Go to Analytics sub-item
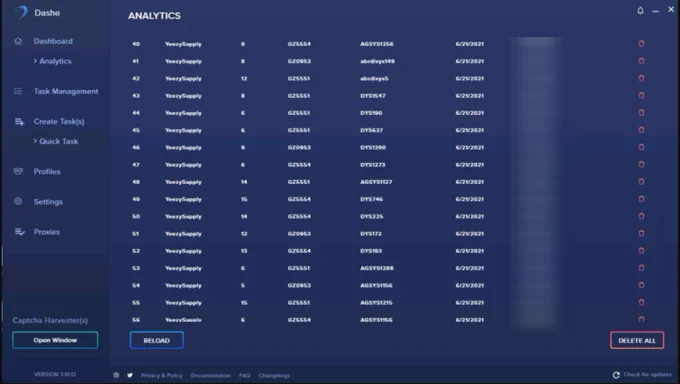Screen dimensions: 680x384 56,61
